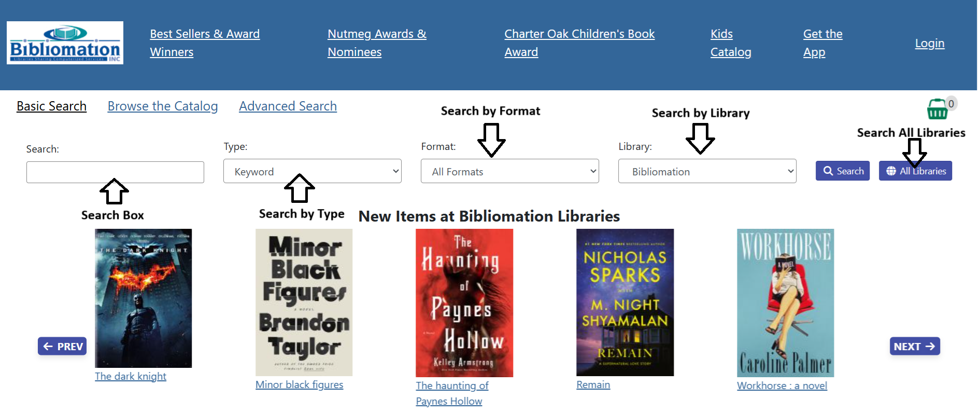Viewport: 980px width, 413px height.
Task: Click the Login link
Action: pos(929,44)
